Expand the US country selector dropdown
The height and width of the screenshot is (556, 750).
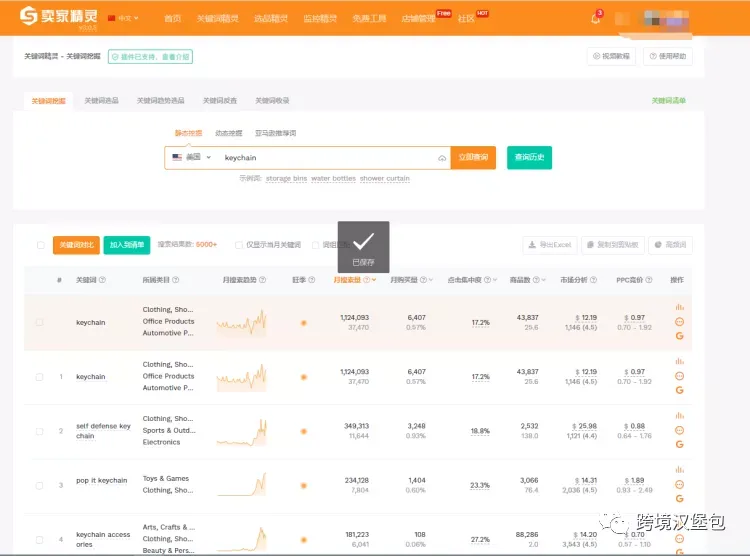(x=192, y=157)
